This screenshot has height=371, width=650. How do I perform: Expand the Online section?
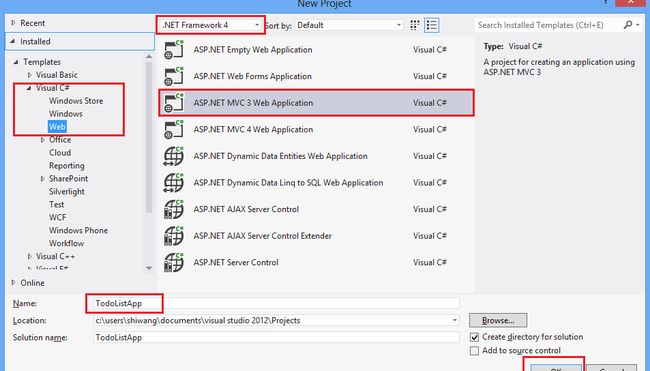[x=13, y=283]
